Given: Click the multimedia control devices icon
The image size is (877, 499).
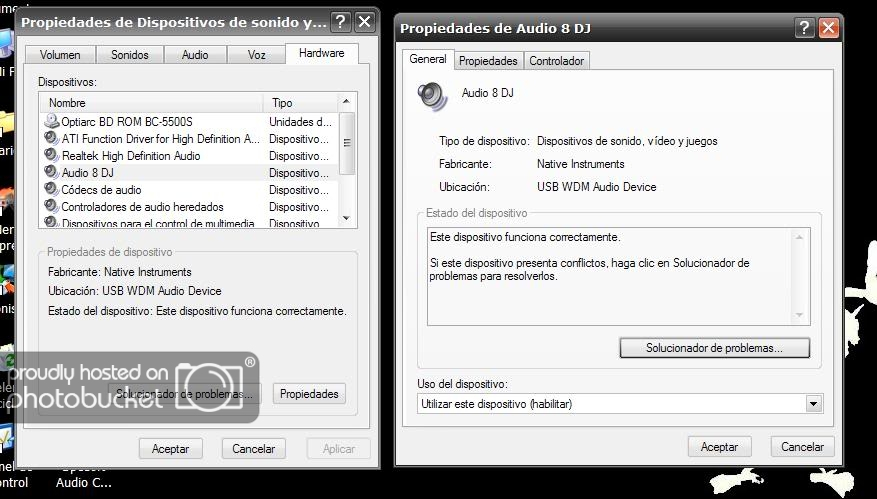Looking at the screenshot, I should coord(52,222).
